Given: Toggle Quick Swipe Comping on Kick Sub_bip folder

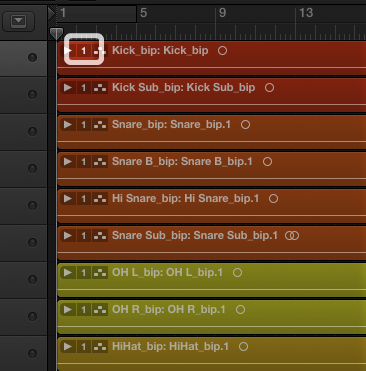Looking at the screenshot, I should click(x=100, y=88).
